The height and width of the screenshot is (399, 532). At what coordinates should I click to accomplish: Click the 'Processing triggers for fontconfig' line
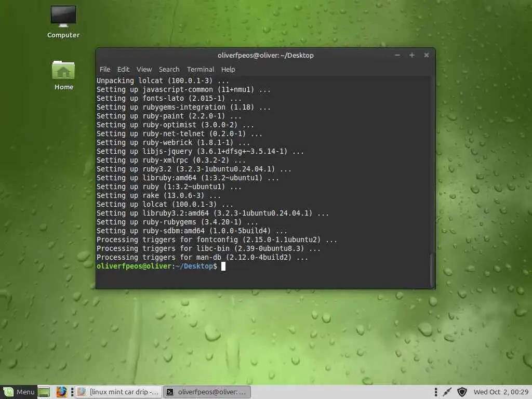click(x=217, y=240)
